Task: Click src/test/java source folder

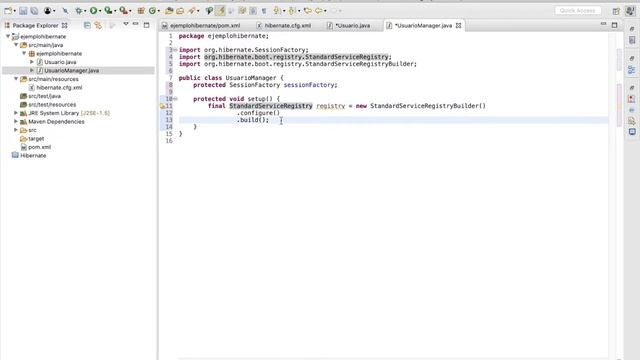Action: (x=44, y=96)
